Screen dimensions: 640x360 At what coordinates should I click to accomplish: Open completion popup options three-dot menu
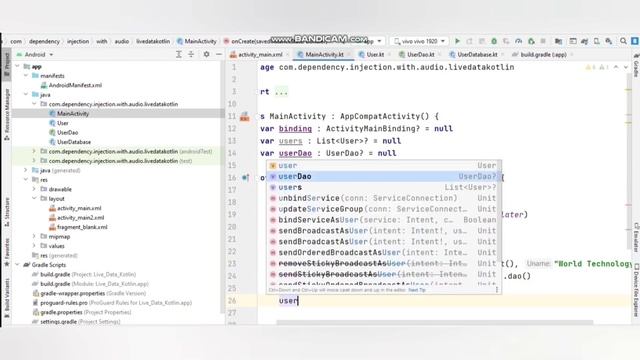[497, 290]
